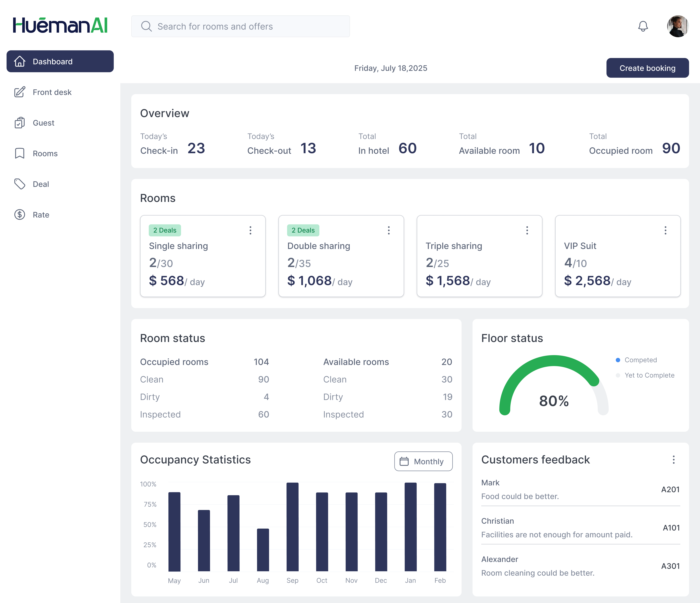
Task: Open Single sharing card options menu
Action: tap(250, 230)
